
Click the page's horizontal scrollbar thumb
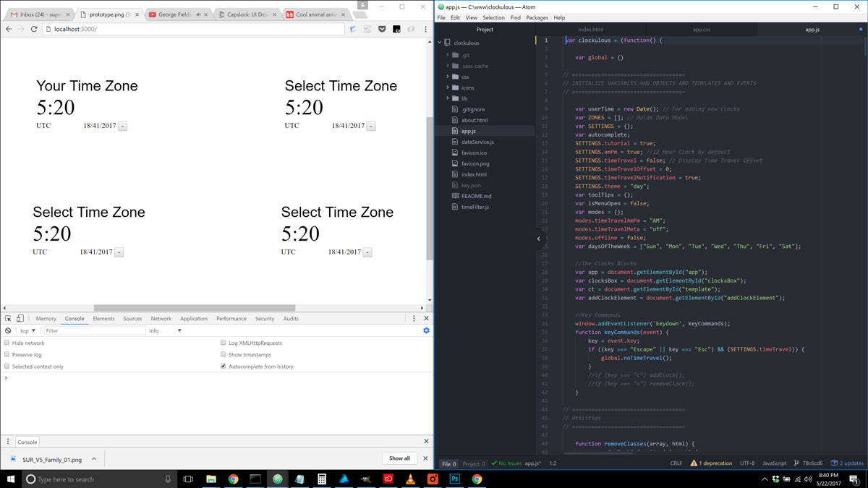tap(194, 308)
